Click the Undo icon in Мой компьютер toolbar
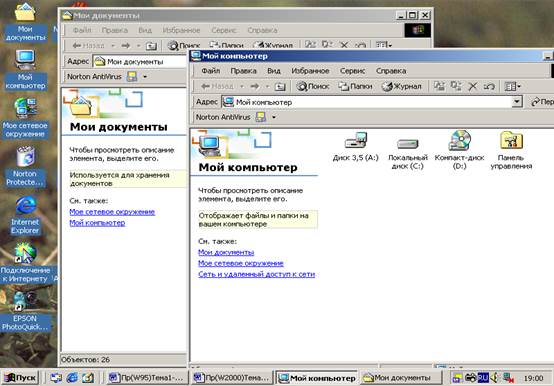The width and height of the screenshot is (554, 386). [489, 86]
